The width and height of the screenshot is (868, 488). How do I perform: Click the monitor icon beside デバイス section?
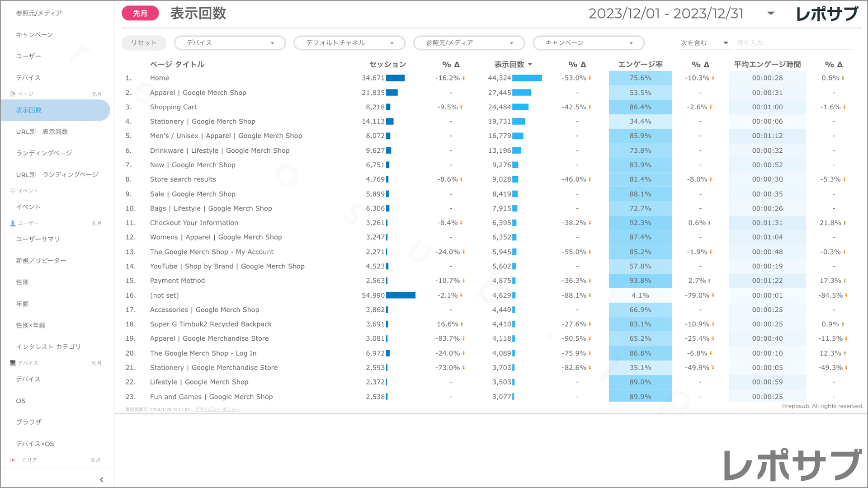[13, 363]
